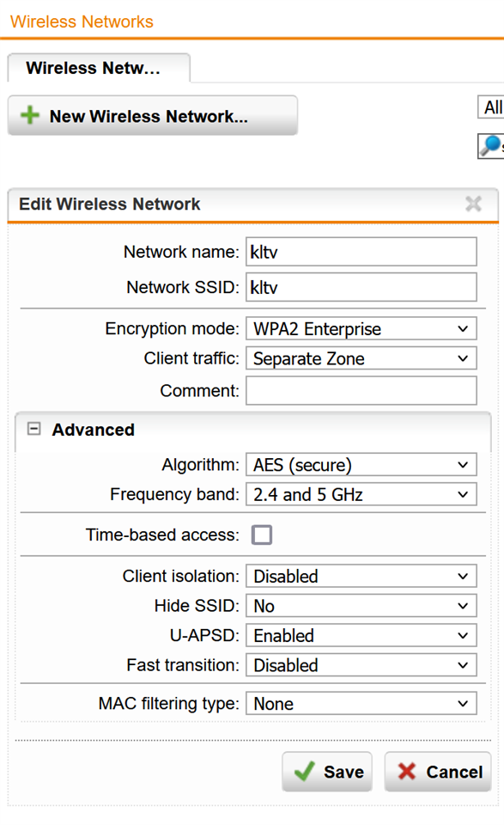Viewport: 504px width, 825px height.
Task: Change the Client isolation setting
Action: point(361,576)
